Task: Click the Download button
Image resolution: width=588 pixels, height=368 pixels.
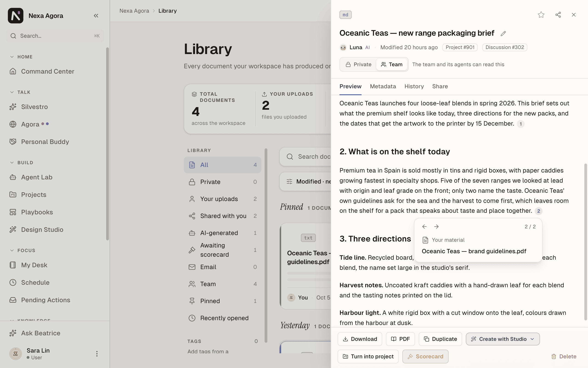Action: (x=360, y=339)
